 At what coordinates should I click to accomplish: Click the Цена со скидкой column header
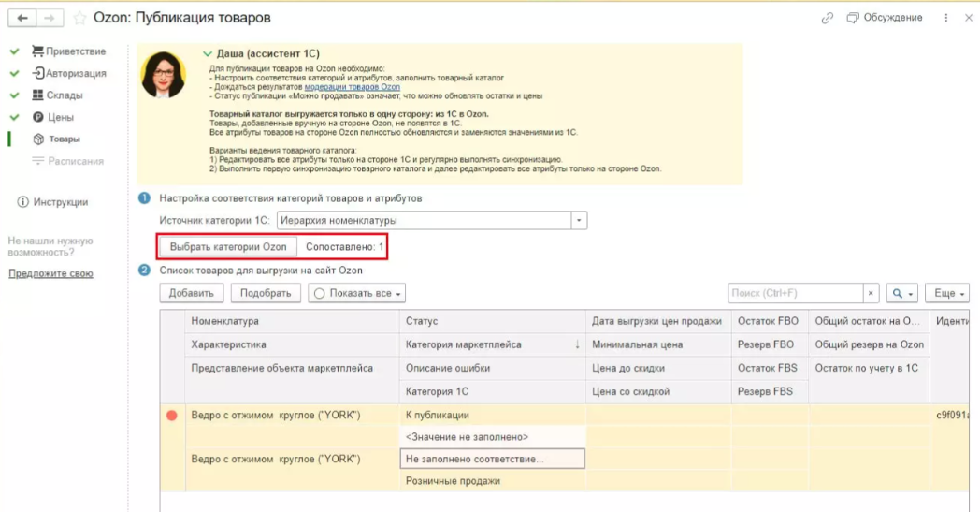658,392
